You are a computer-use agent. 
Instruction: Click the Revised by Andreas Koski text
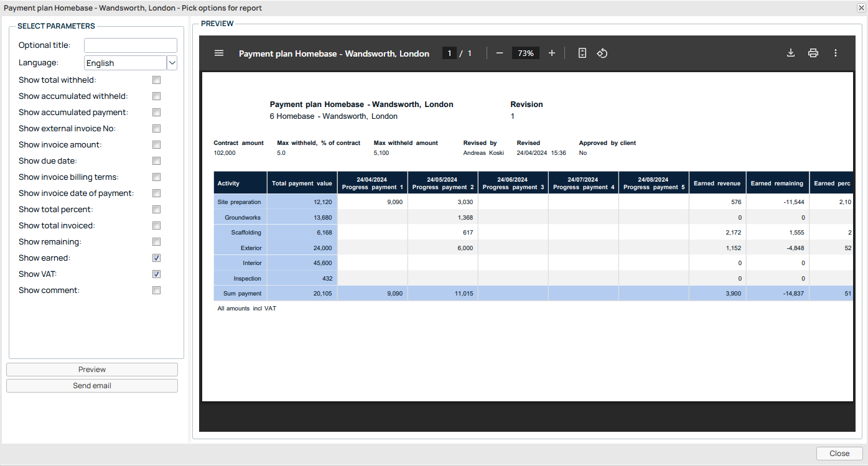point(483,153)
